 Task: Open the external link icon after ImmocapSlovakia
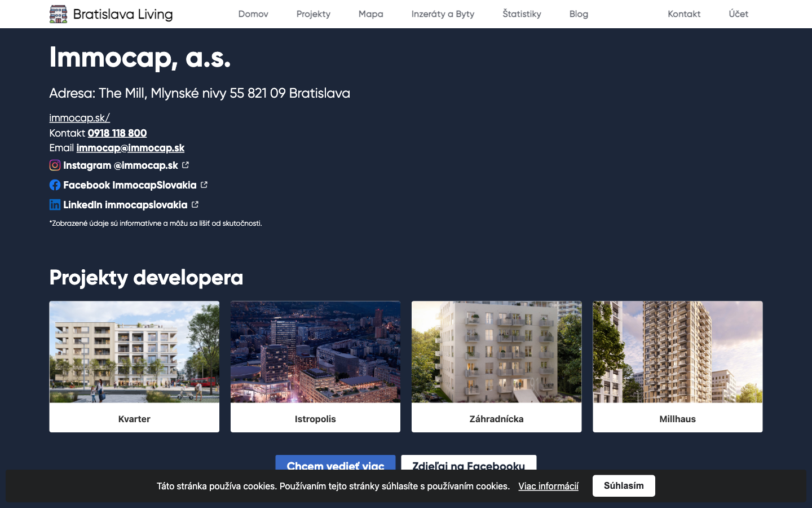[204, 185]
